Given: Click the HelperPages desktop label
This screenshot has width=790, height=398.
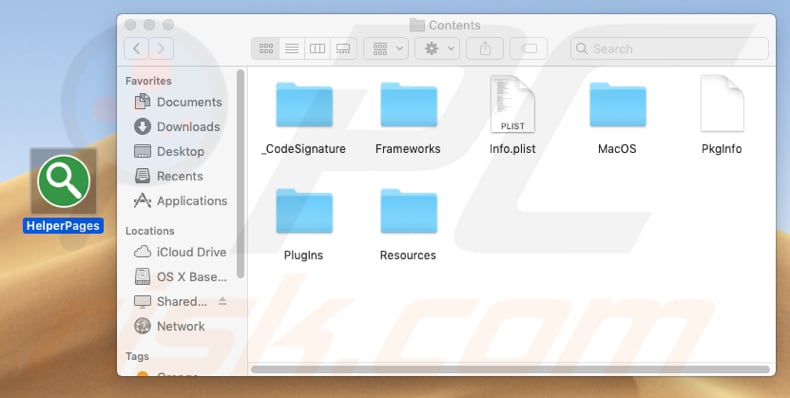Looking at the screenshot, I should [63, 226].
